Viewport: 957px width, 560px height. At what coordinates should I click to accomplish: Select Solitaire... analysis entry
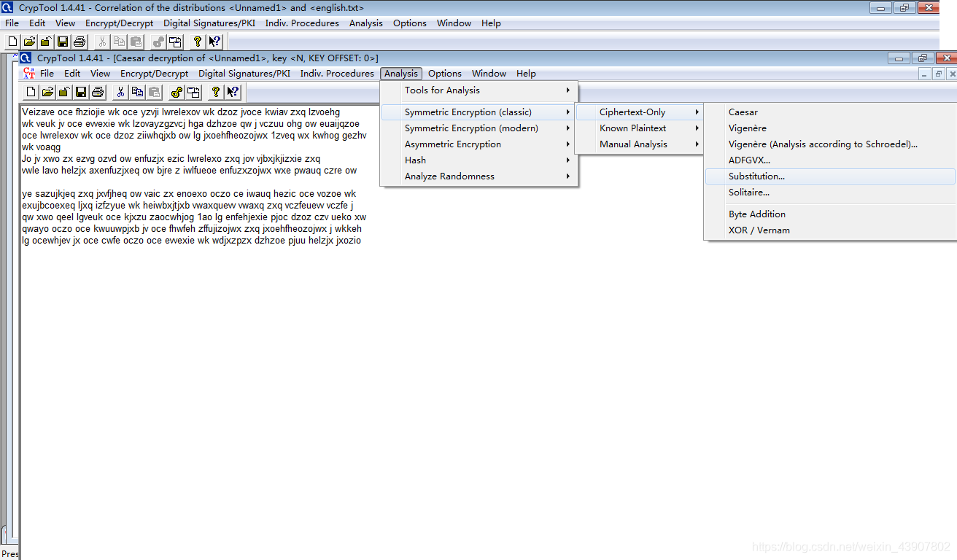tap(830, 192)
